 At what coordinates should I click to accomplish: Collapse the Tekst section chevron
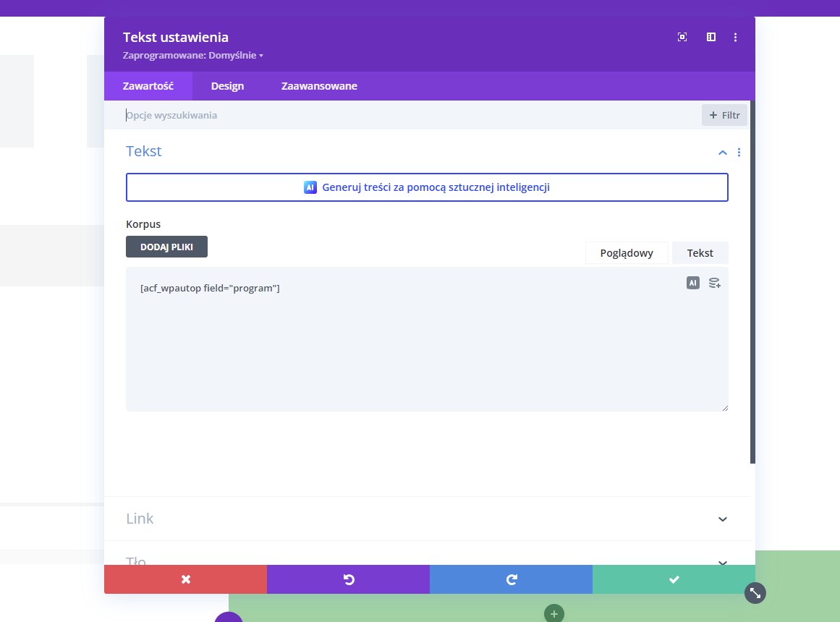tap(722, 152)
